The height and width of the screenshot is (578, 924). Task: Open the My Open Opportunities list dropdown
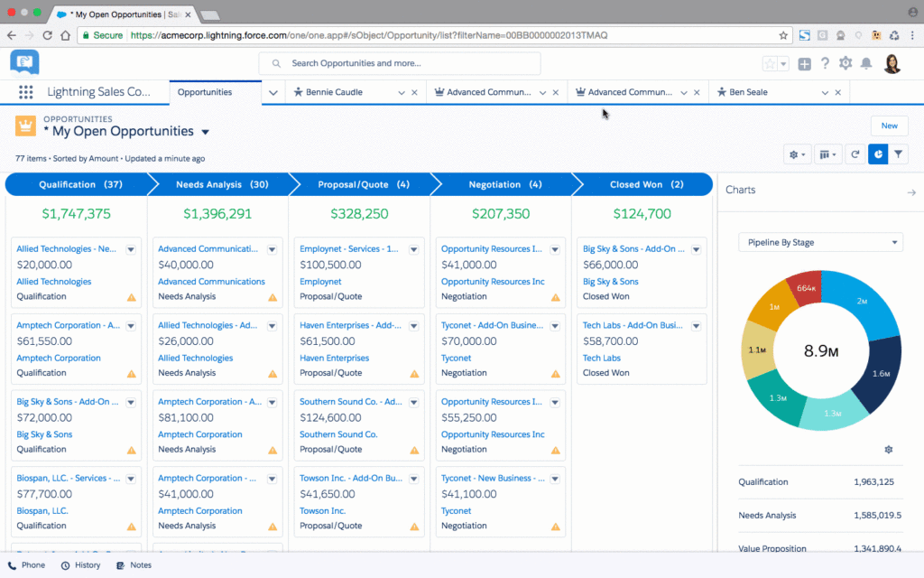(205, 130)
